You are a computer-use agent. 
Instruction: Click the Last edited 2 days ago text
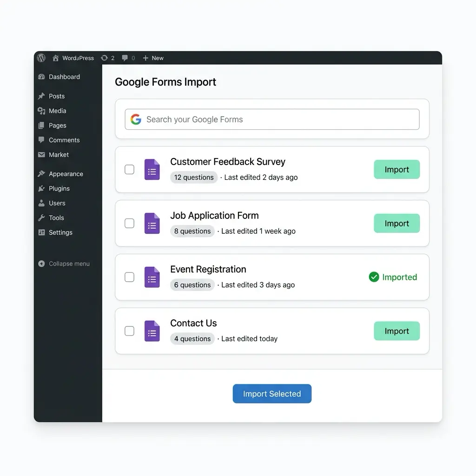(x=261, y=177)
